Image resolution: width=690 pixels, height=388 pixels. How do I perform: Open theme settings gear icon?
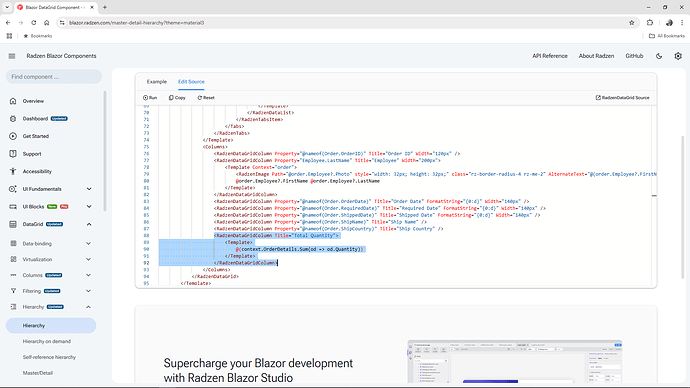pos(678,56)
